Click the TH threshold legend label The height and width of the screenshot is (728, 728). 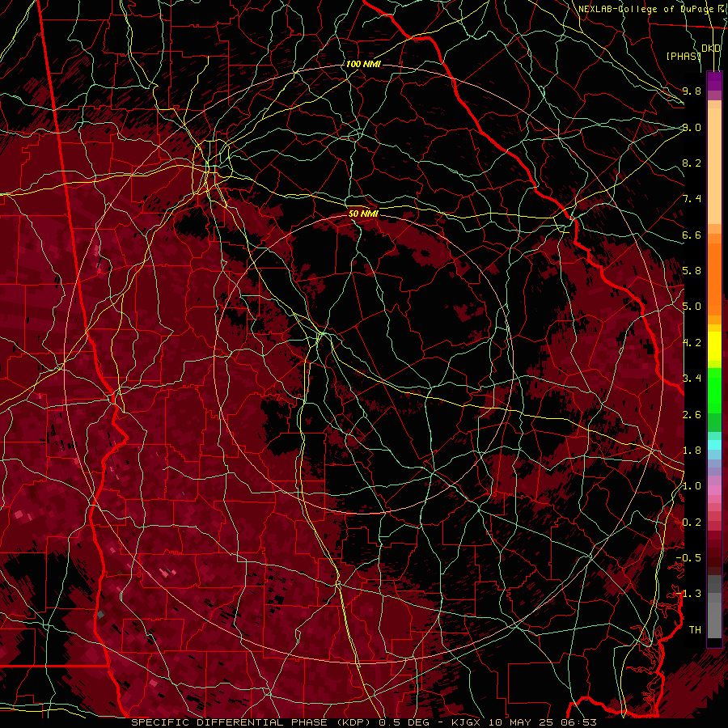tap(695, 630)
